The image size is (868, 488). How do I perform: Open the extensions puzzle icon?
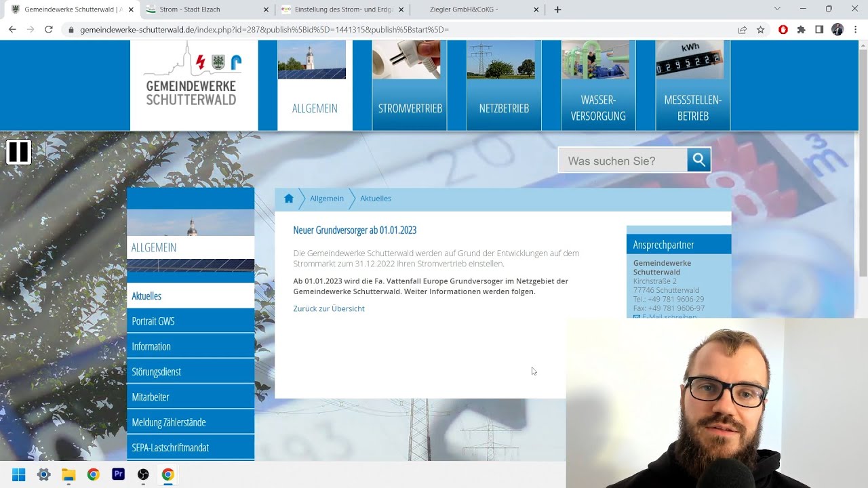click(801, 30)
